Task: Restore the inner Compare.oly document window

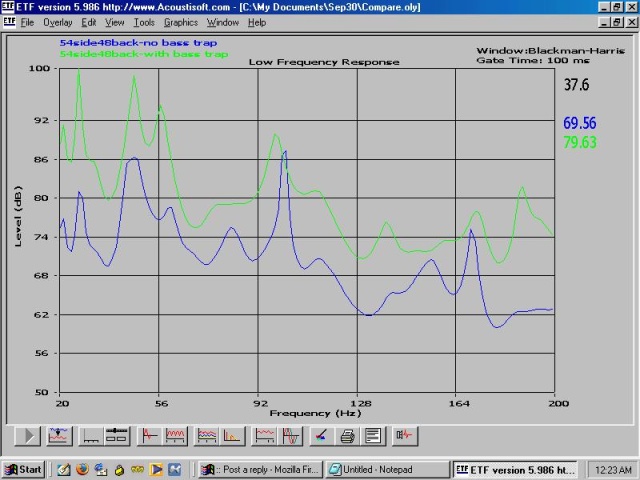Action: pos(616,22)
